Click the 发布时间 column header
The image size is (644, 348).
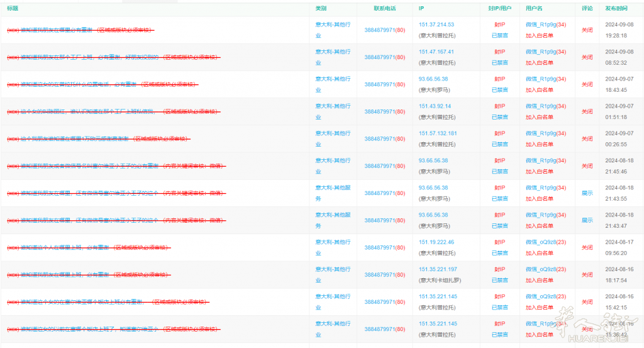tap(616, 9)
